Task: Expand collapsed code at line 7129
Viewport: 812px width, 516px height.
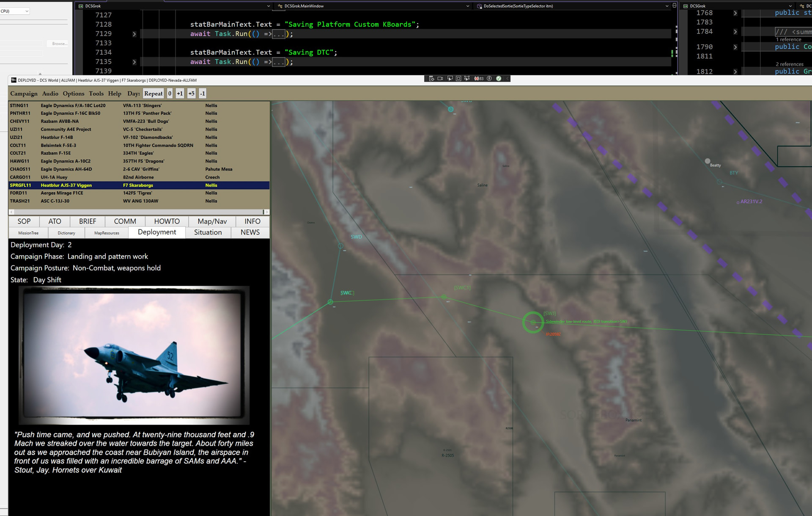Action: click(134, 34)
